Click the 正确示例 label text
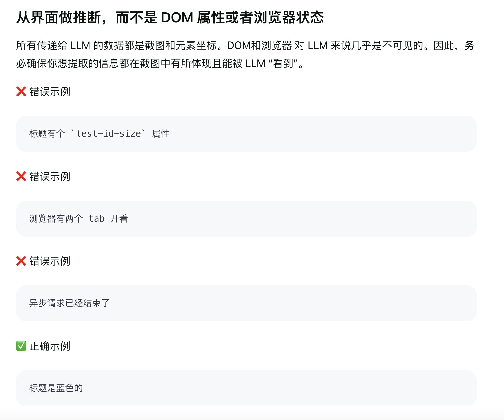The width and height of the screenshot is (504, 420). click(x=50, y=346)
